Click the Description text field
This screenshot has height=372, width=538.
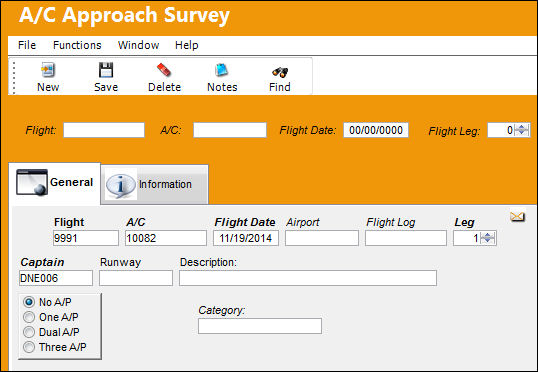pos(308,278)
